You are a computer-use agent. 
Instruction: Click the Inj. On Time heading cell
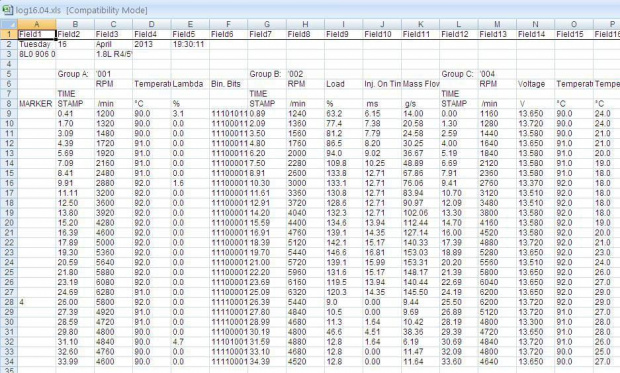pyautogui.click(x=382, y=84)
